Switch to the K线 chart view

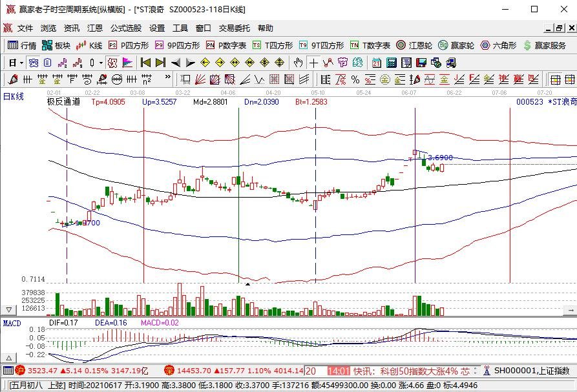pyautogui.click(x=89, y=45)
